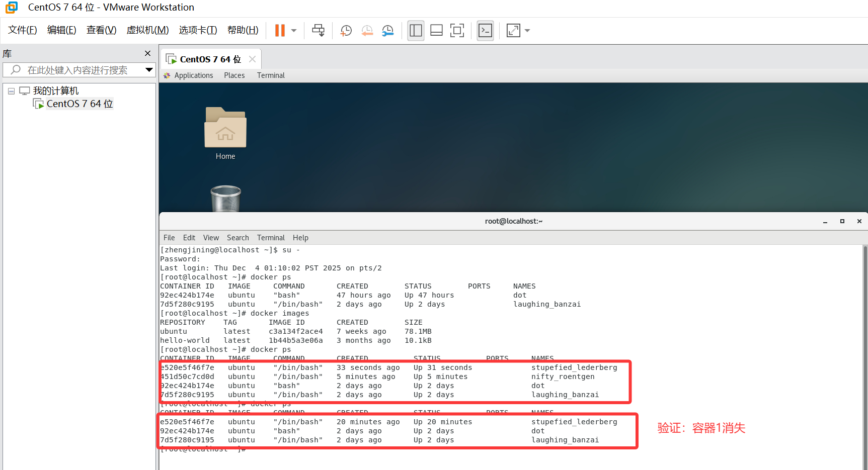Enter full screen mode
This screenshot has width=868, height=470.
[457, 30]
